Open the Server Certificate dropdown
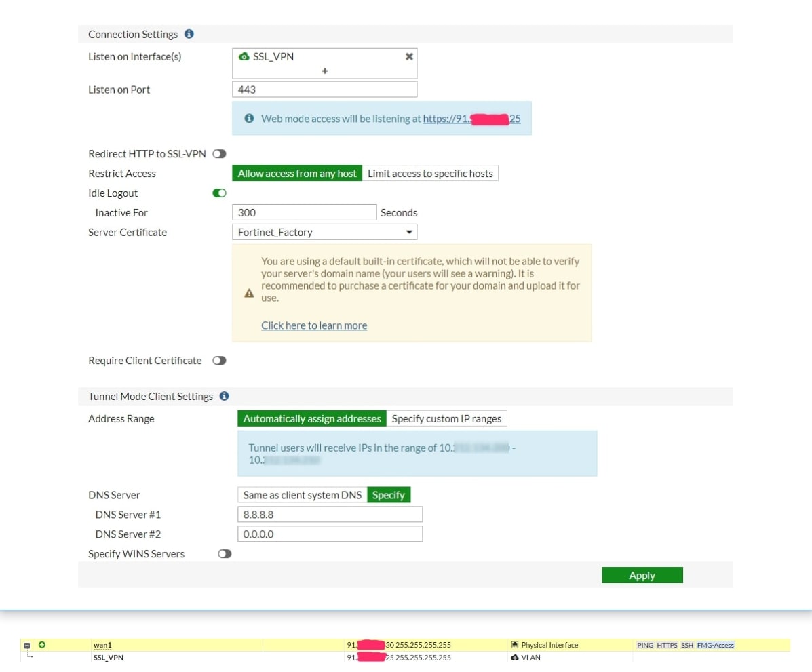The height and width of the screenshot is (672, 812). pyautogui.click(x=324, y=232)
